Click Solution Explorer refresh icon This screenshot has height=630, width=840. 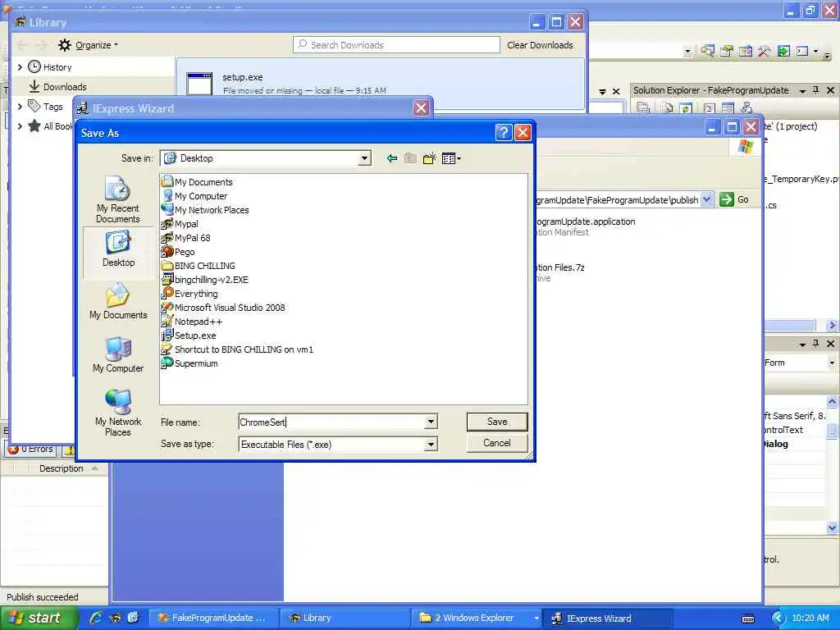click(x=685, y=108)
